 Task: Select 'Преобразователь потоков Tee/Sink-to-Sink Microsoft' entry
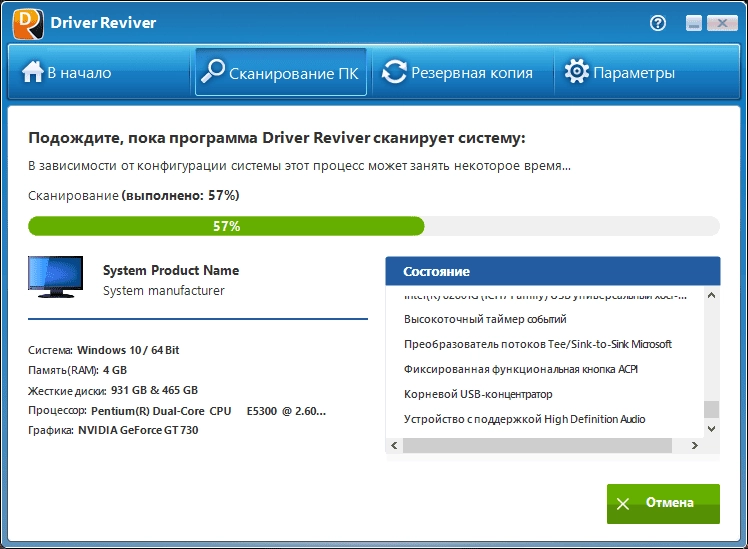pos(538,344)
